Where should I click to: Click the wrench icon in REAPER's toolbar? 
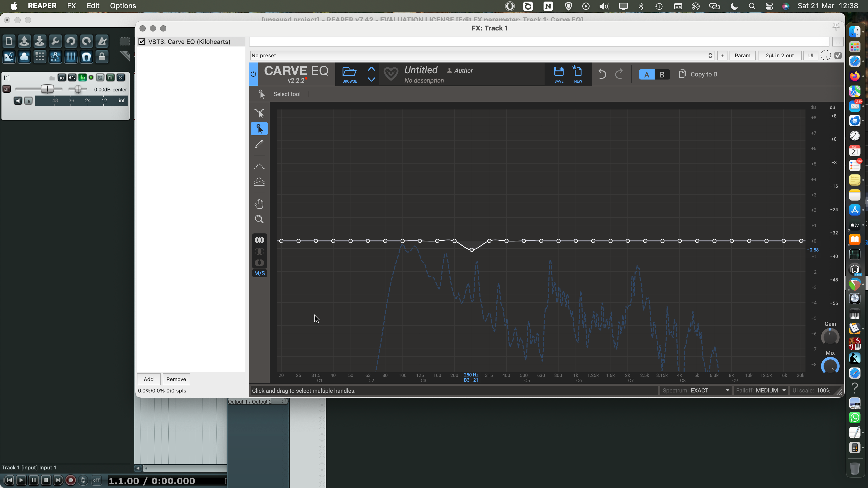click(55, 41)
